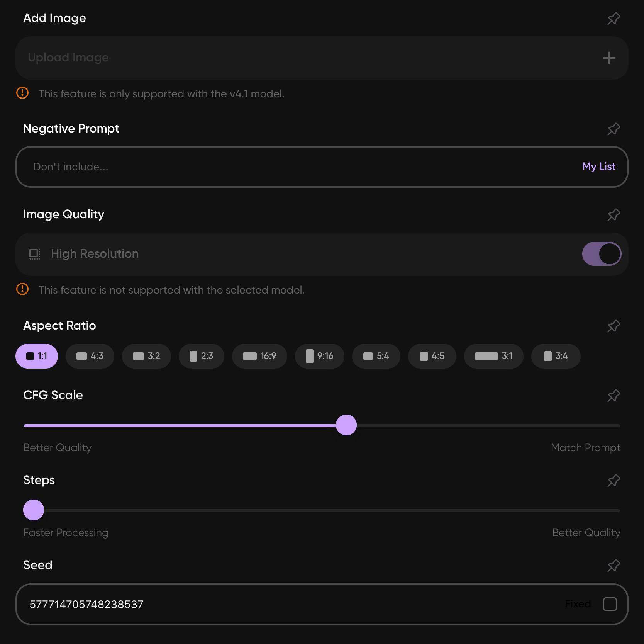Pin the Add Image section
644x644 pixels.
pos(613,18)
